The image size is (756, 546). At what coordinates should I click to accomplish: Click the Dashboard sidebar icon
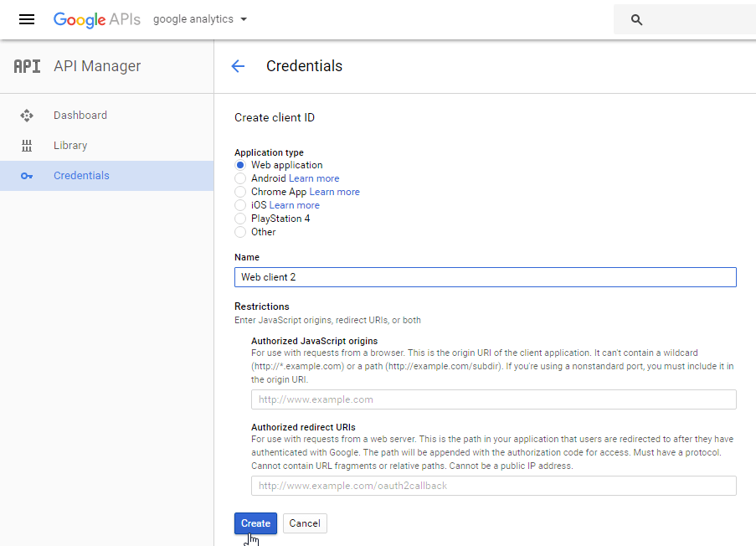point(27,116)
